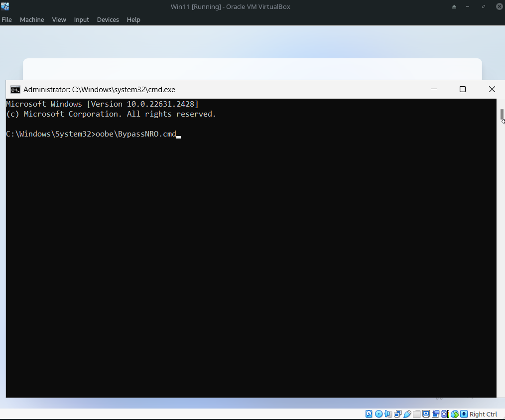Click the Microsoft Windows version line

pyautogui.click(x=103, y=104)
